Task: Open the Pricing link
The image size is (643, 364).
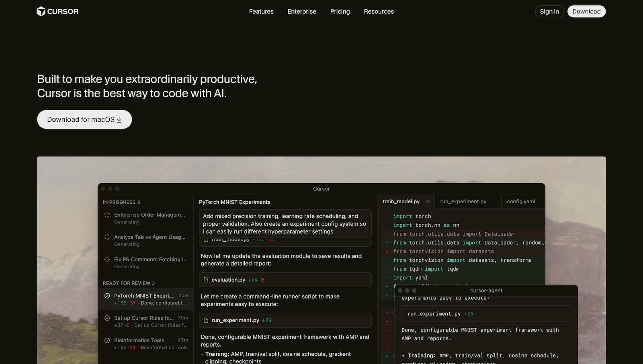Action: coord(340,11)
